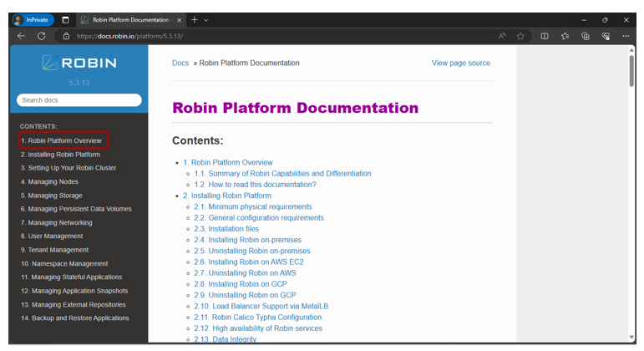Viewport: 644px width, 351px height.
Task: Select Robin Platform Documentation browser tab
Action: point(130,20)
